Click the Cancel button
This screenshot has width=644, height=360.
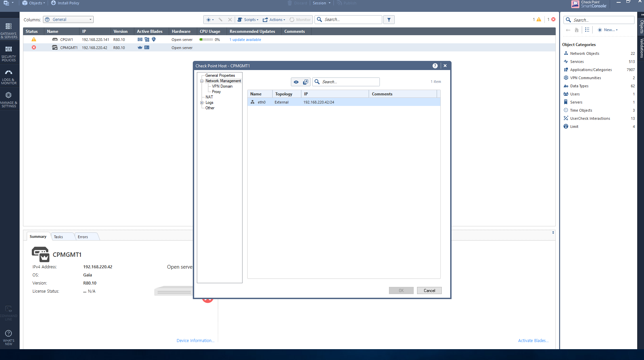tap(429, 291)
